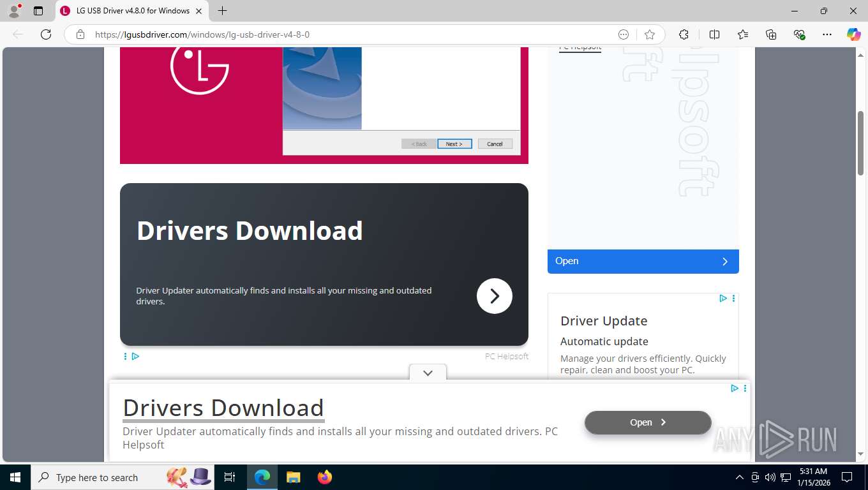Open File Explorer on taskbar
This screenshot has width=868, height=490.
(x=293, y=477)
